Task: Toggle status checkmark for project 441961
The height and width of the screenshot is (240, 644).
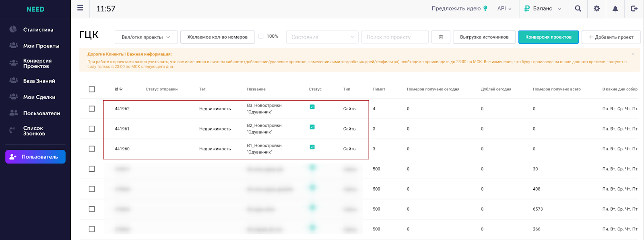Action: [312, 127]
